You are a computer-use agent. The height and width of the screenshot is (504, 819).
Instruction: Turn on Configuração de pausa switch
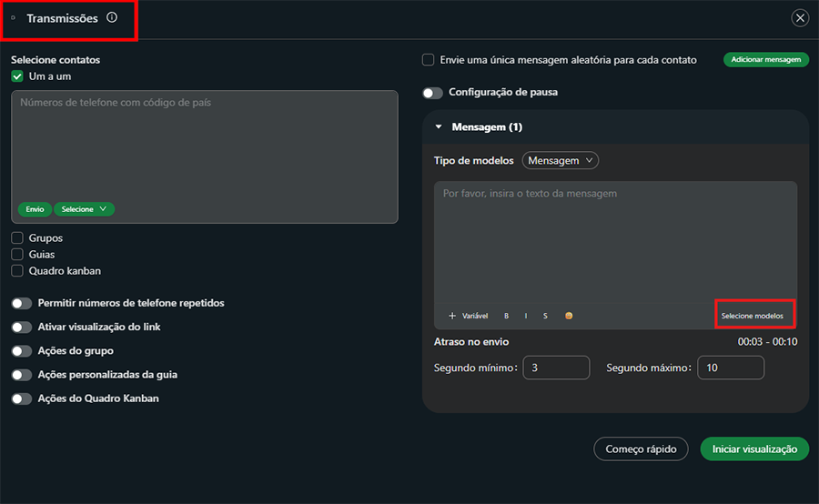tap(432, 93)
